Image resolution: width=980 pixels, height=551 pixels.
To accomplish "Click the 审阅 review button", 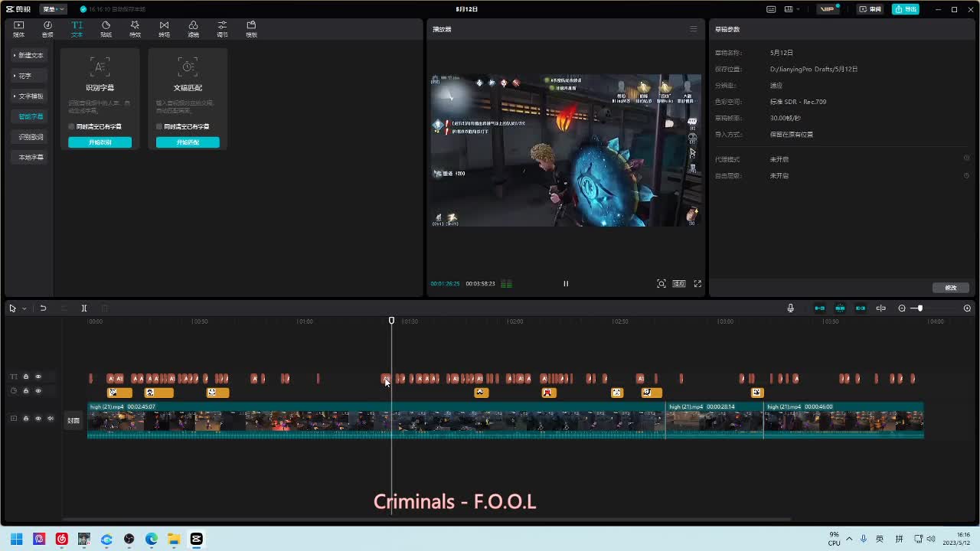I will click(x=871, y=9).
